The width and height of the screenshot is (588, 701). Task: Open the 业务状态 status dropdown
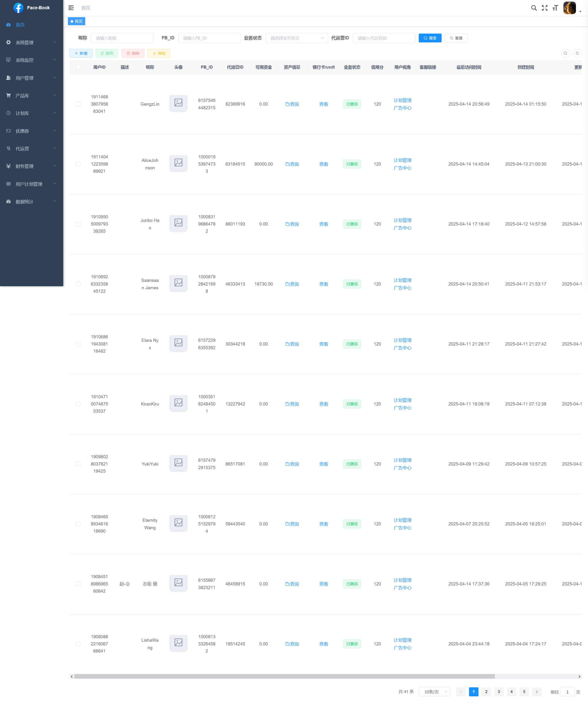click(x=297, y=38)
